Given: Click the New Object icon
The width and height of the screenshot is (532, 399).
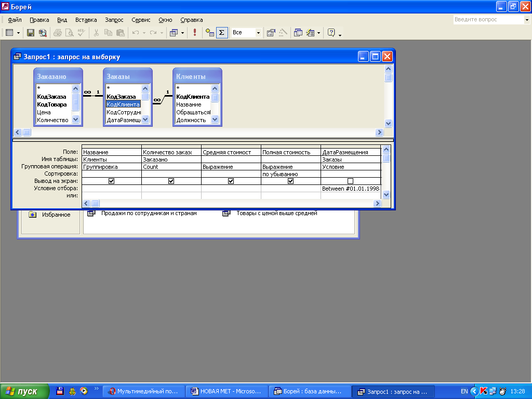Looking at the screenshot, I should (x=310, y=33).
